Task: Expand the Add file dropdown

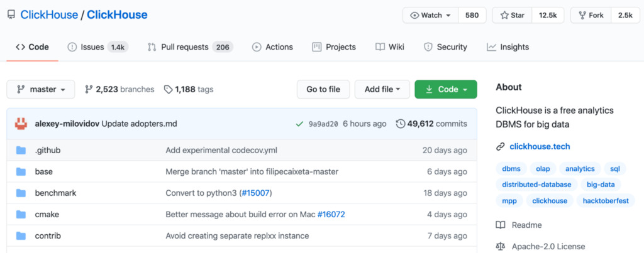Action: coord(382,89)
